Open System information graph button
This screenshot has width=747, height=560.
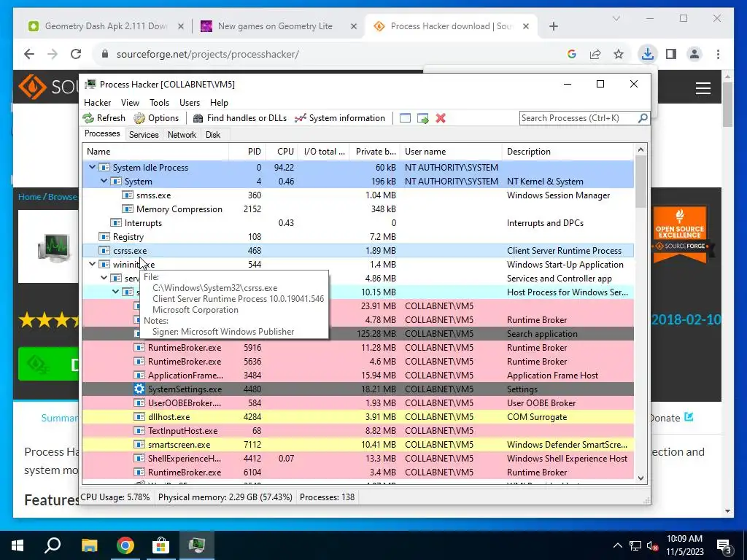pos(340,118)
